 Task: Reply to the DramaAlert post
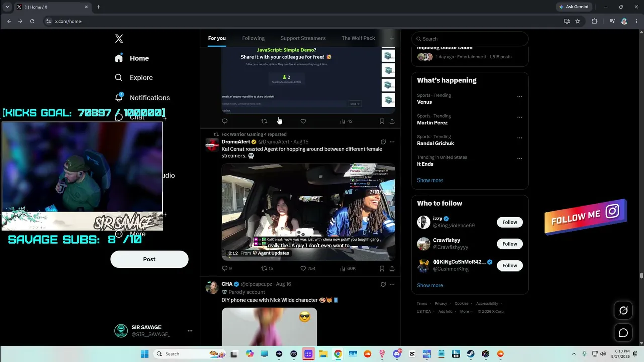[227, 268]
